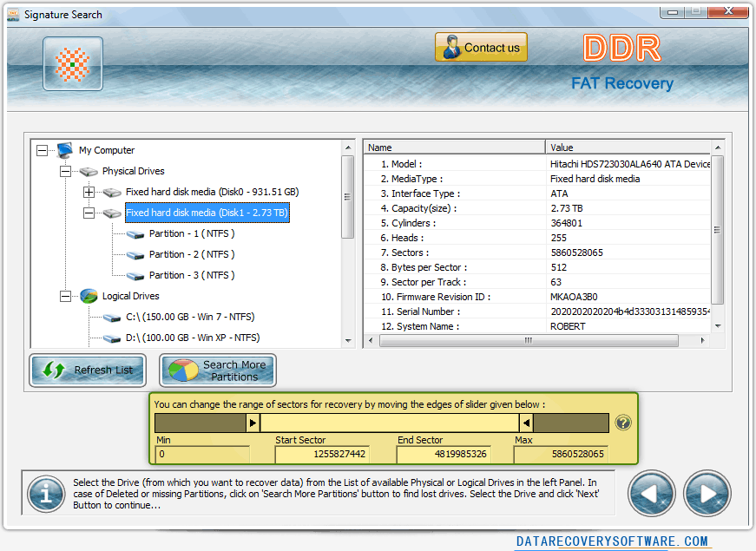The image size is (756, 551).
Task: Click the Next arrow to continue recovery
Action: 707,493
